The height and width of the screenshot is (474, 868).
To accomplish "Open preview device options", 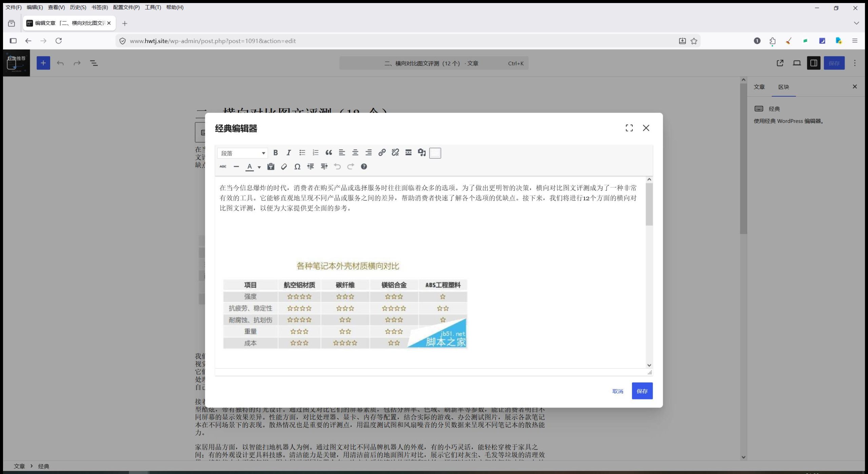I will tap(797, 63).
